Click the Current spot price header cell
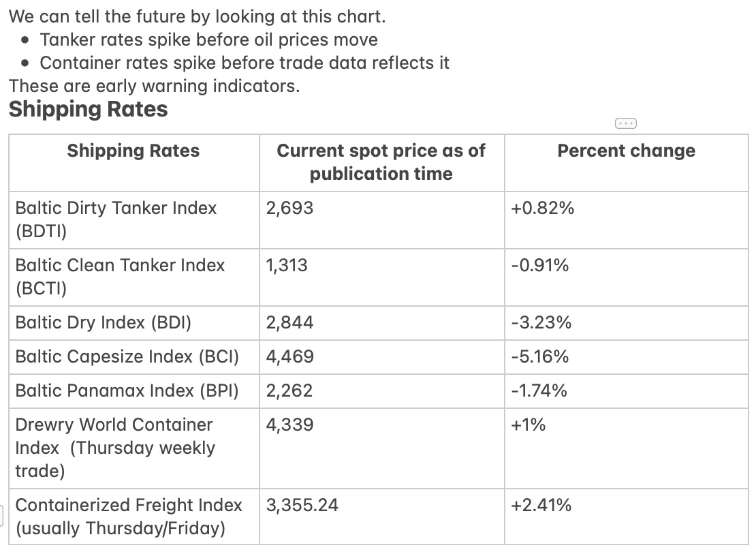 coord(382,163)
